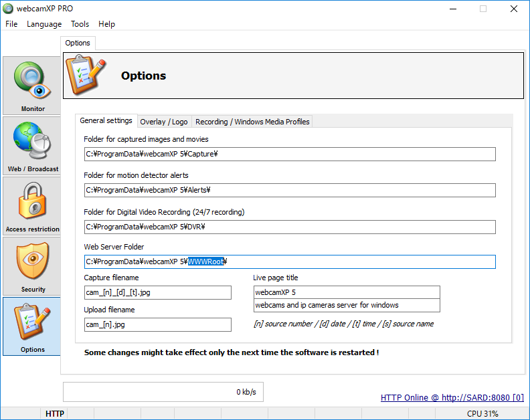The image size is (530, 420).
Task: Open the Monitor panel icon
Action: pos(31,86)
